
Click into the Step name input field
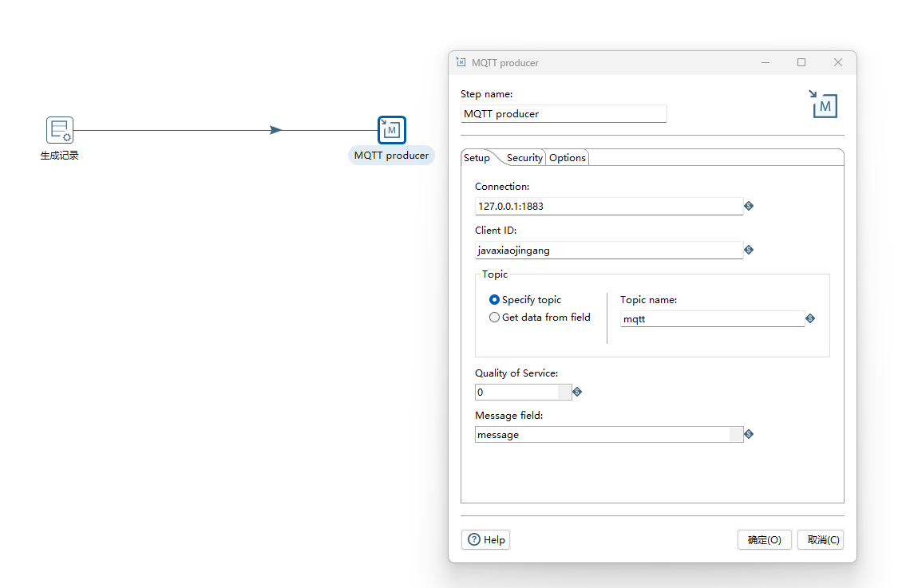pyautogui.click(x=563, y=114)
